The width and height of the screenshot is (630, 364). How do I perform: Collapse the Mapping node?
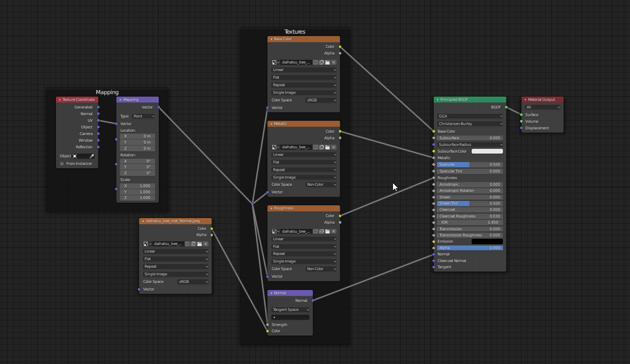[x=120, y=100]
